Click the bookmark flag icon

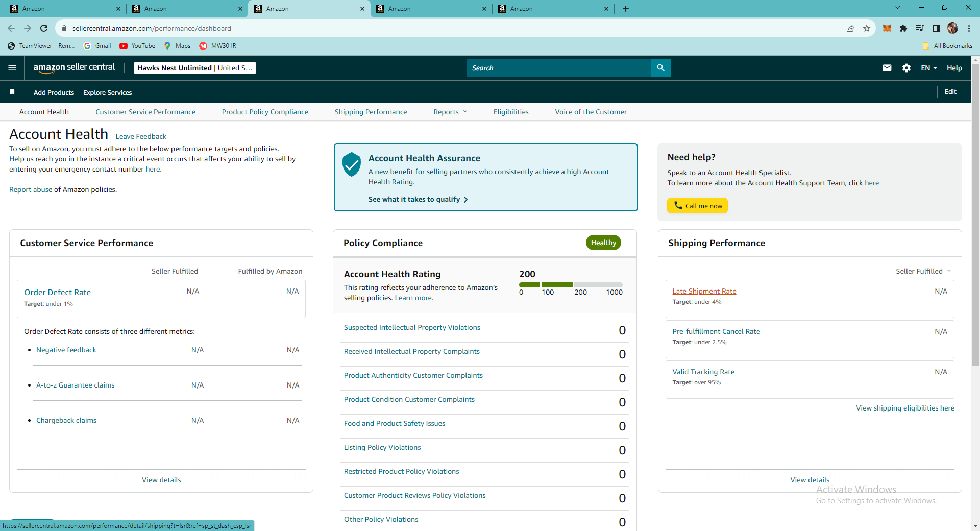[x=12, y=92]
